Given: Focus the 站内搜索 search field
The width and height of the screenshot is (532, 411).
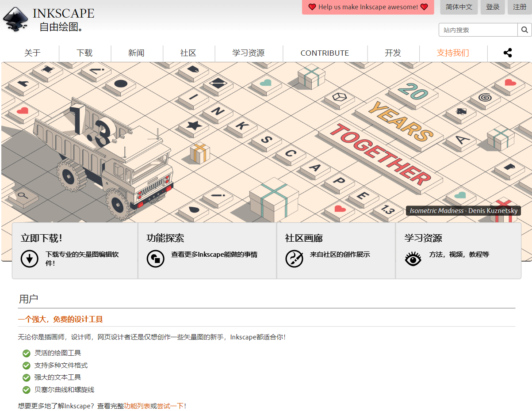Looking at the screenshot, I should (x=478, y=30).
